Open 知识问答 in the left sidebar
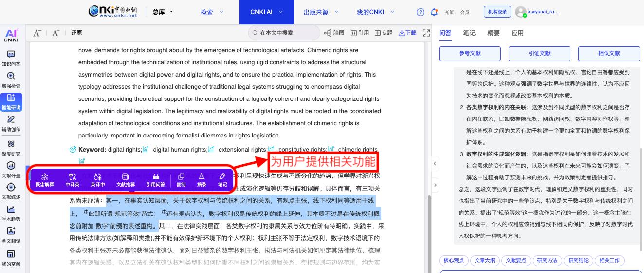 [x=11, y=58]
